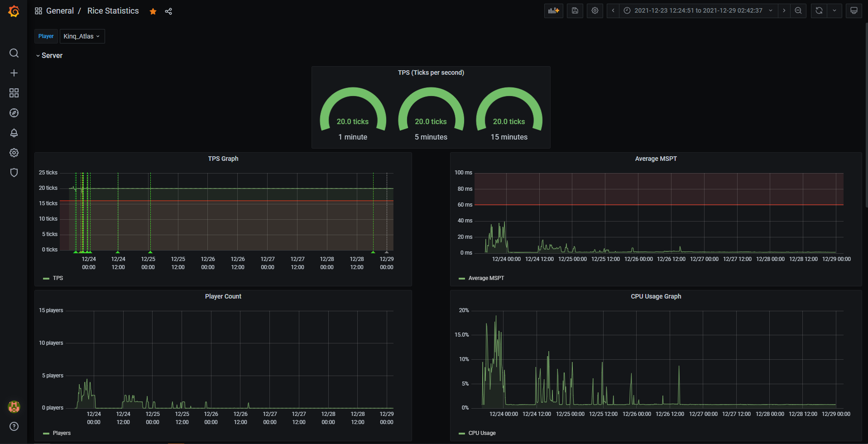This screenshot has height=444, width=868.
Task: Save the dashboard with the save icon
Action: tap(575, 11)
